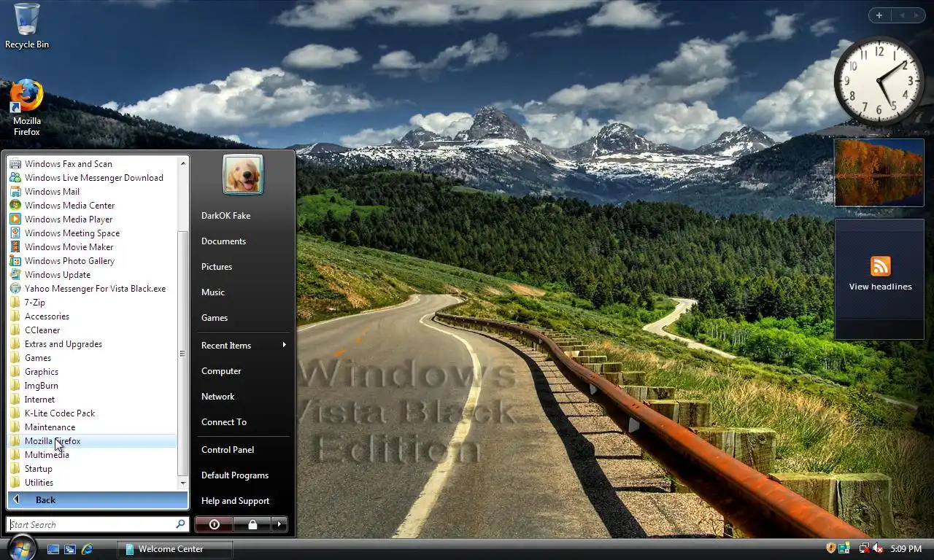Viewport: 934px width, 560px height.
Task: Click the Windows Update icon
Action: coord(15,275)
